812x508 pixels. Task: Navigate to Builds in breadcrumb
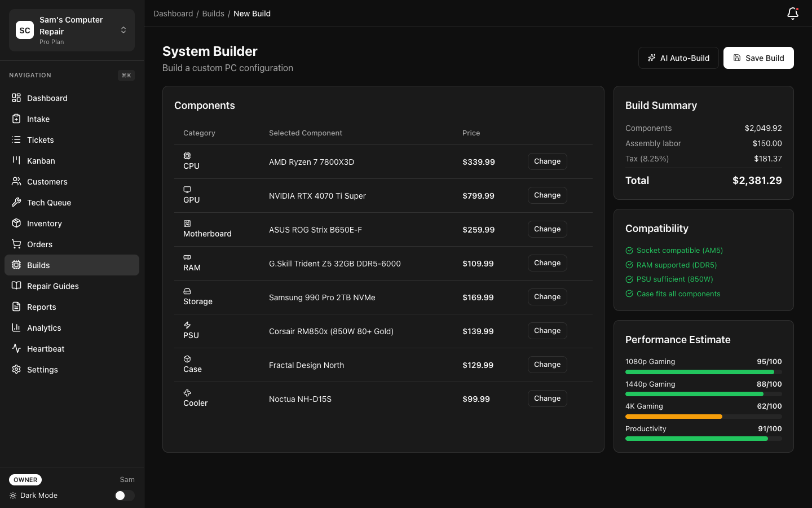[x=213, y=14]
